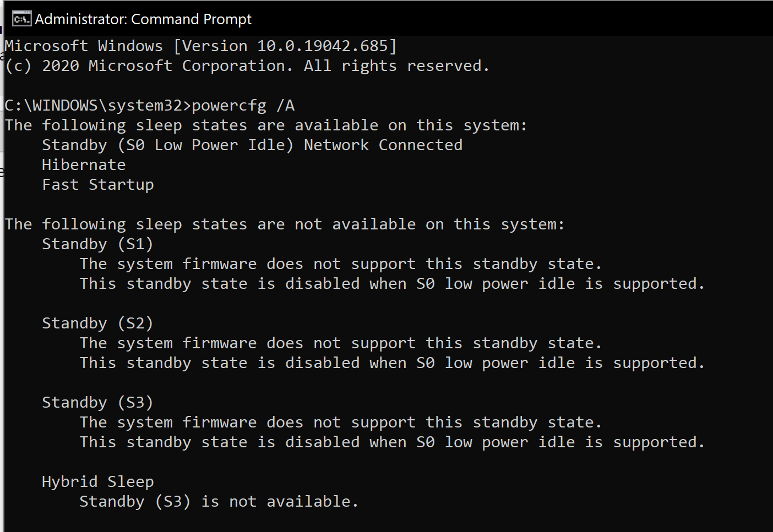This screenshot has width=773, height=532.
Task: Select the Standby (S2) heading
Action: click(x=97, y=323)
